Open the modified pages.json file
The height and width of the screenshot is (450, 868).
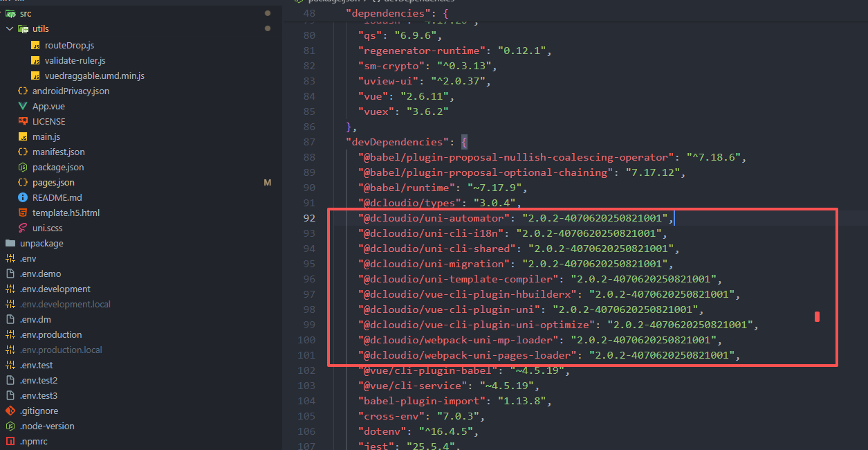(x=53, y=182)
